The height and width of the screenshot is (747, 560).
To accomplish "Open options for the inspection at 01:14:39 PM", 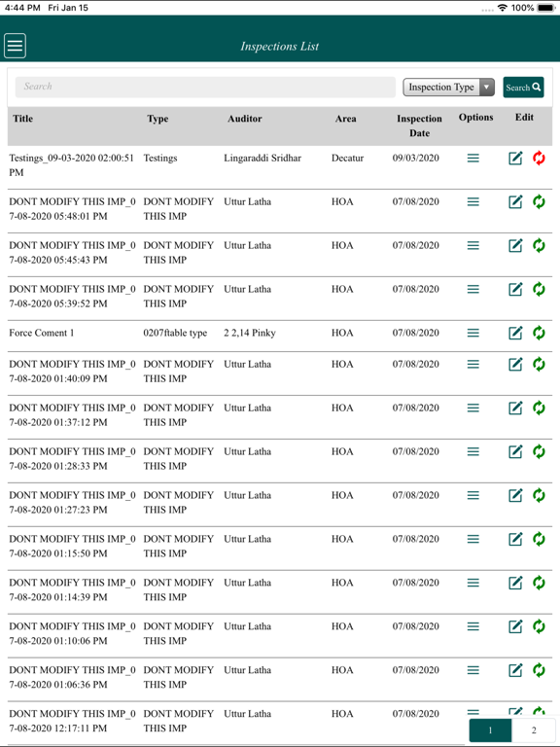I will [x=472, y=583].
